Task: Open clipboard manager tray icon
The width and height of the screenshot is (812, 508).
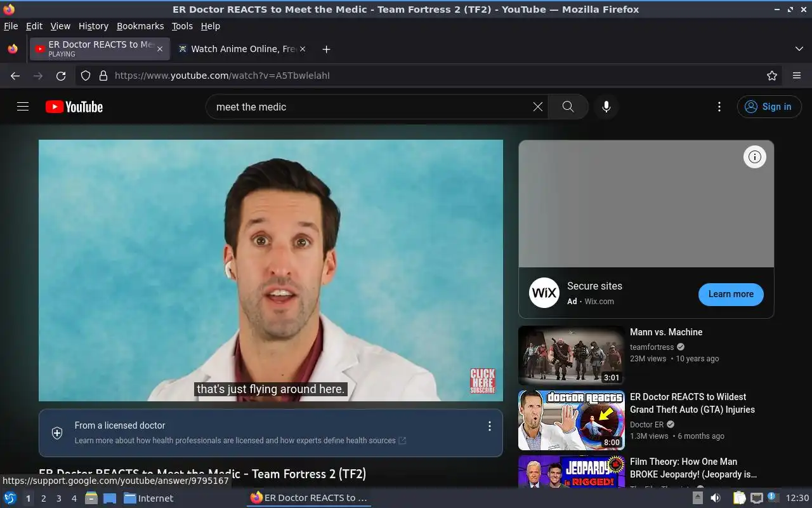Action: pyautogui.click(x=740, y=498)
